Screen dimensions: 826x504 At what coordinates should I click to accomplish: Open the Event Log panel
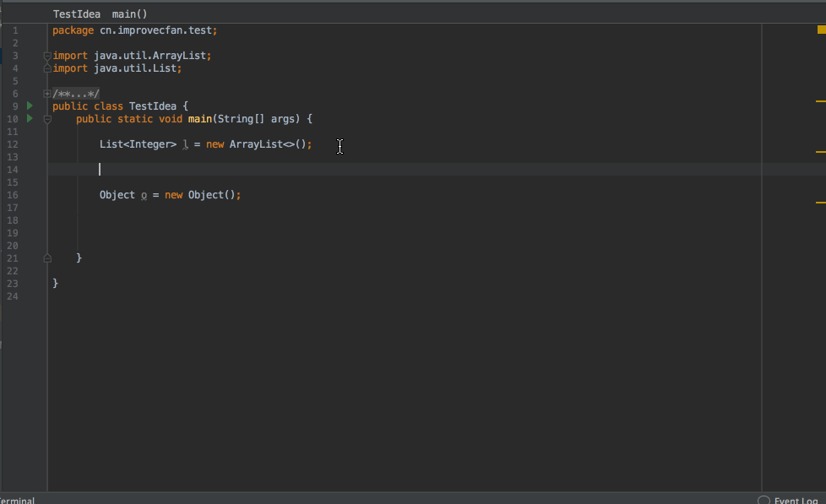click(796, 500)
